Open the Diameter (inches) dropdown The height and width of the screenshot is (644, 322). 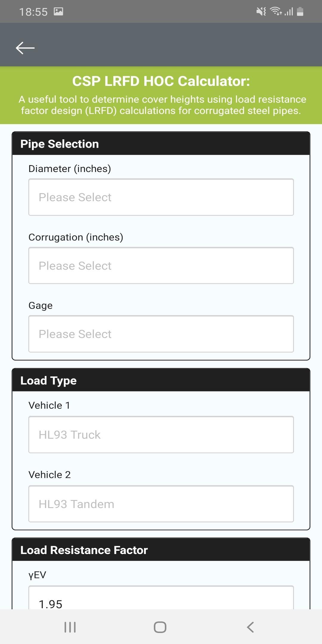click(161, 197)
